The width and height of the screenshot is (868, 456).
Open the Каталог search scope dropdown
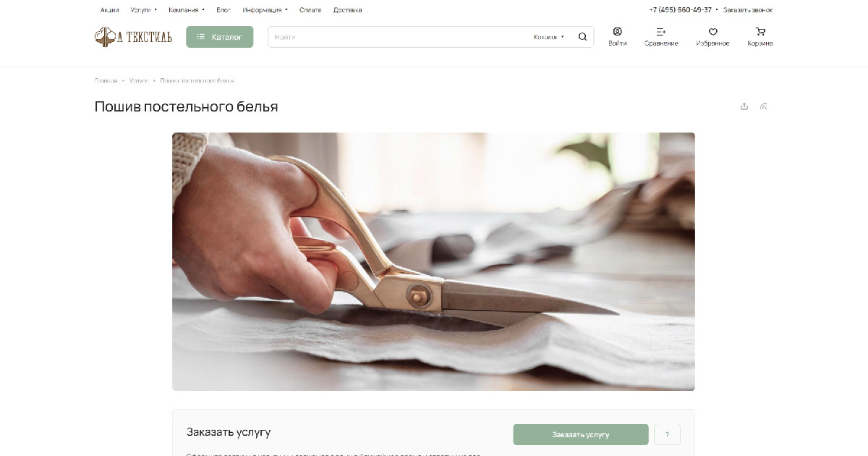[549, 37]
